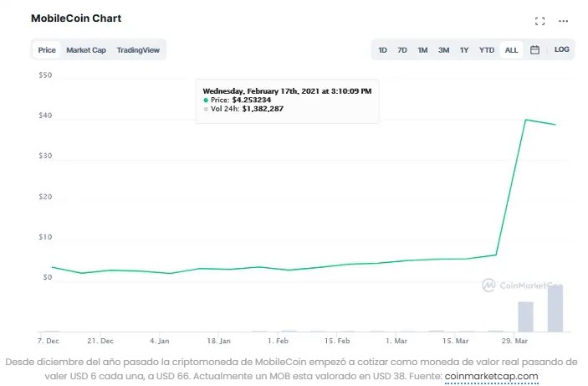Switch to the Market Cap tab
Screen dimensions: 588x386
[86, 50]
